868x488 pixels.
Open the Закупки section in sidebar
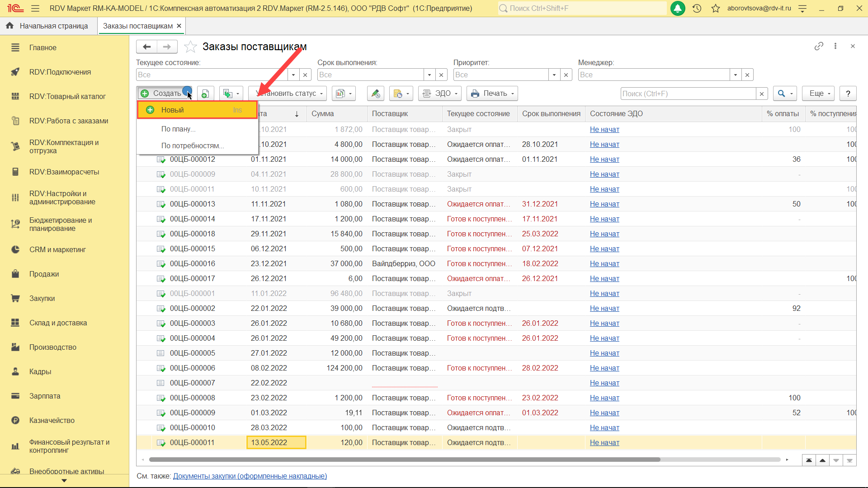[42, 298]
